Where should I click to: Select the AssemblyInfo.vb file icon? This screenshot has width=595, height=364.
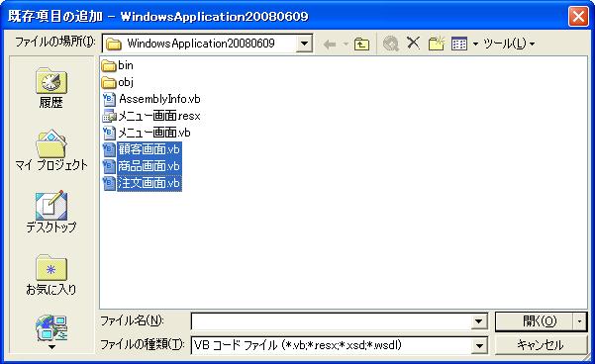click(x=109, y=99)
